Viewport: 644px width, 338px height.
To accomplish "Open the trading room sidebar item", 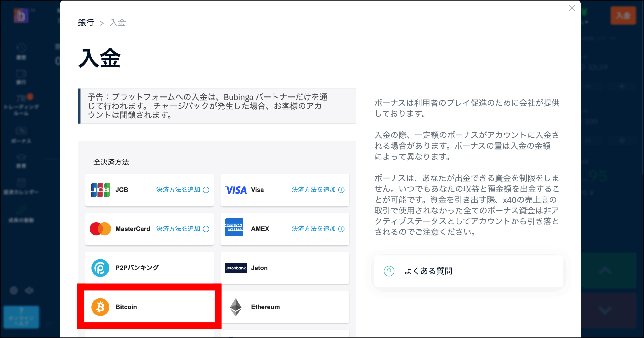I will [x=21, y=105].
